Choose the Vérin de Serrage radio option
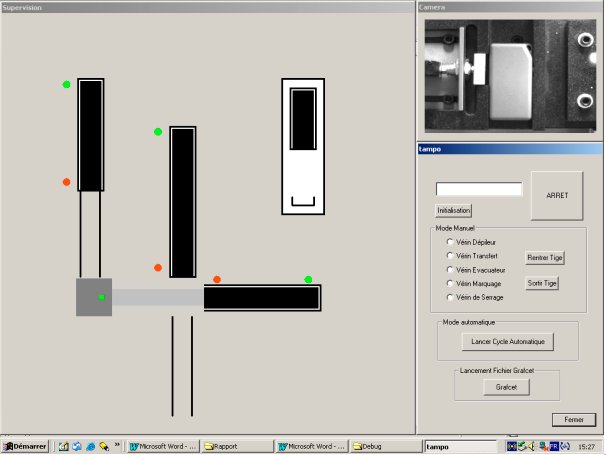Image resolution: width=606 pixels, height=455 pixels. 449,297
